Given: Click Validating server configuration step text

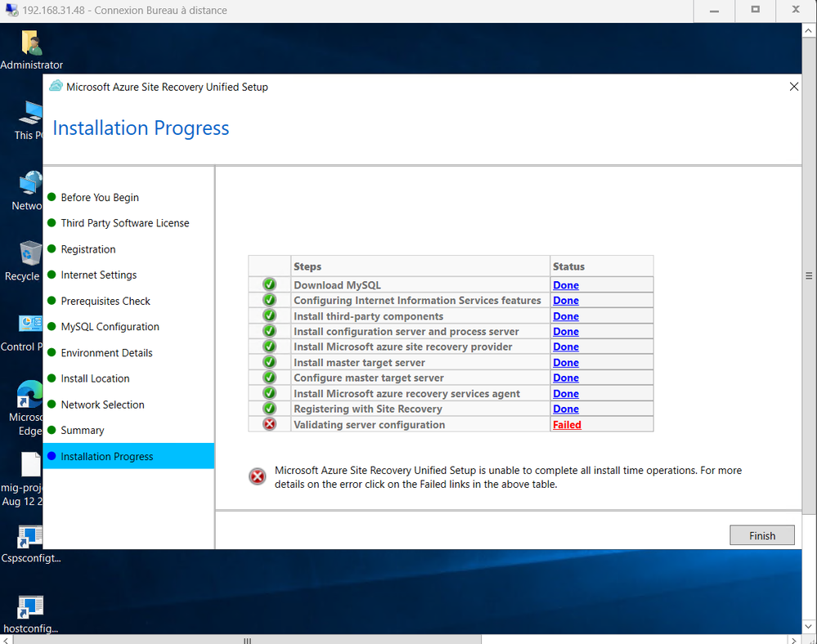Looking at the screenshot, I should (369, 425).
